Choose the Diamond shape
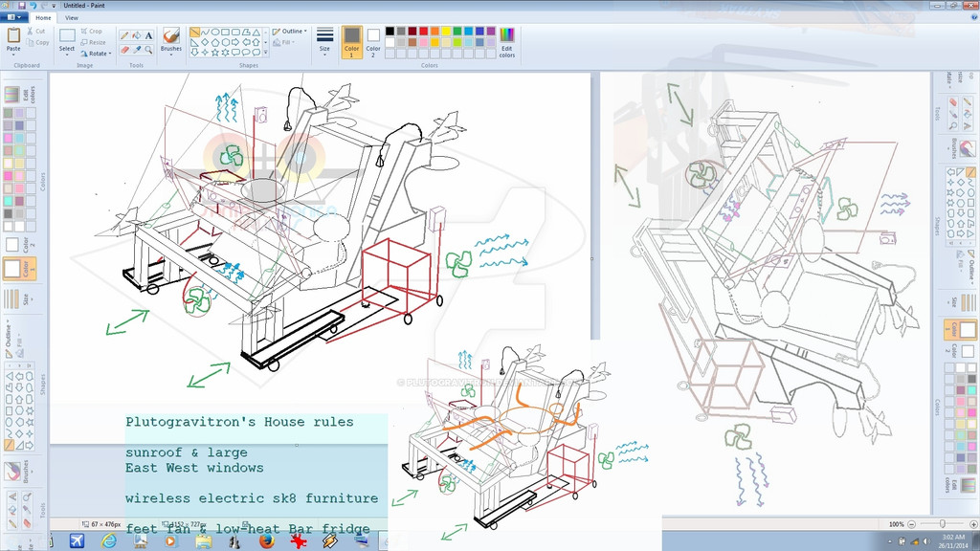This screenshot has height=551, width=980. (205, 42)
